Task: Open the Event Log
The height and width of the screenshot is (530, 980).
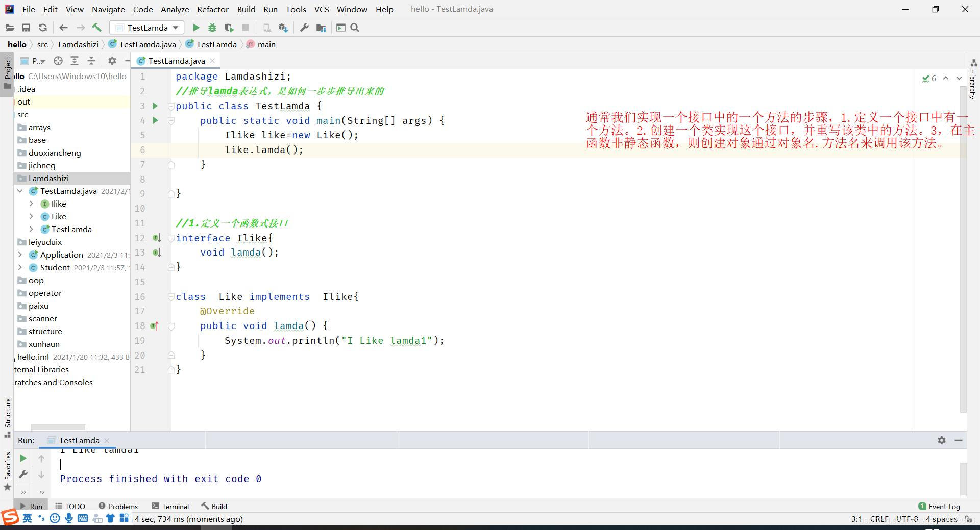Action: coord(939,506)
